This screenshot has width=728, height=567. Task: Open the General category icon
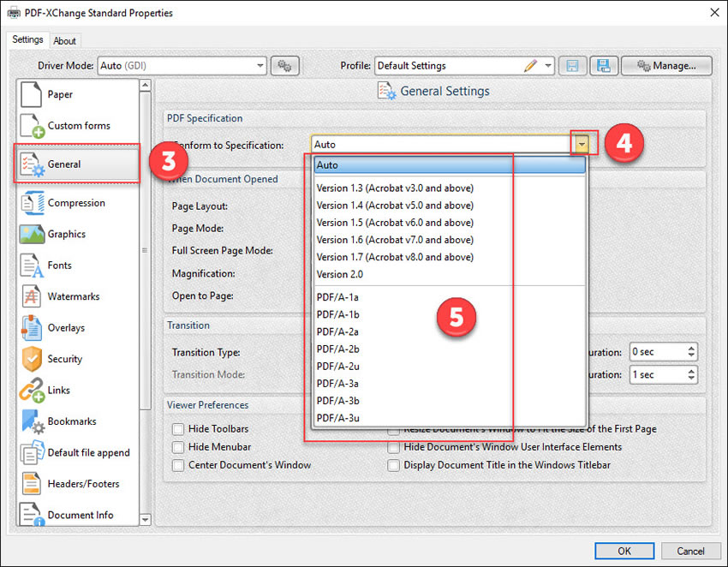tap(32, 164)
